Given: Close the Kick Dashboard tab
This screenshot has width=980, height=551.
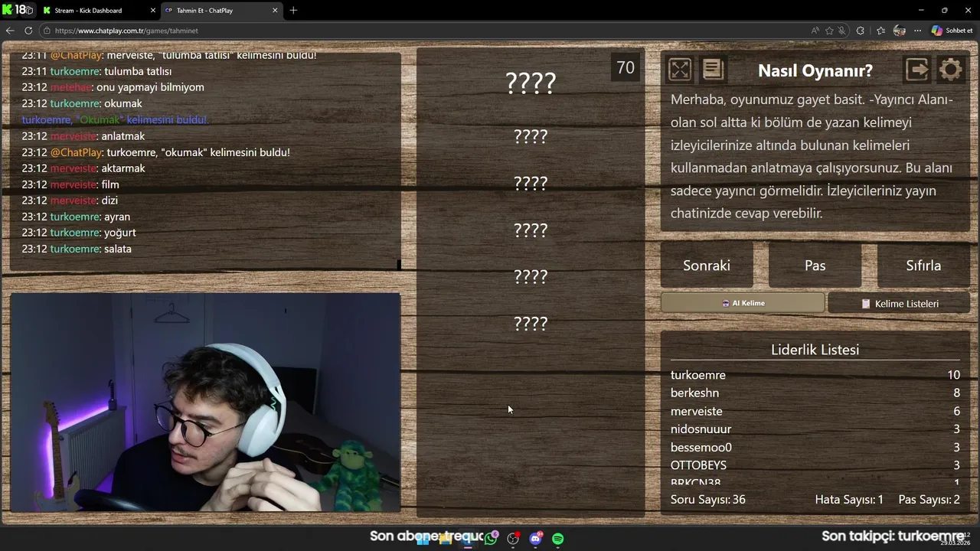Looking at the screenshot, I should [152, 10].
